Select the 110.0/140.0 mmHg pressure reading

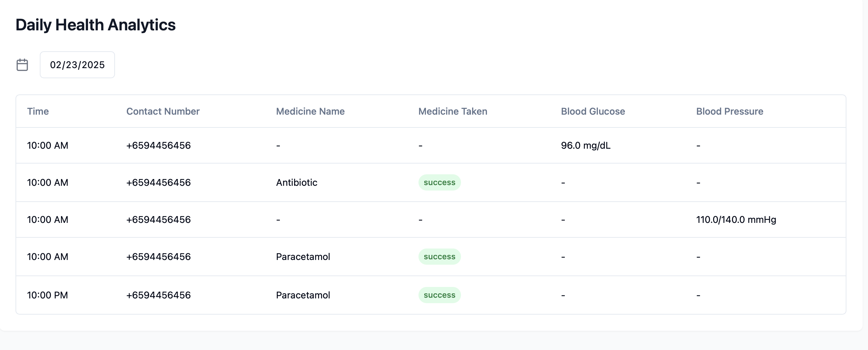pos(736,220)
